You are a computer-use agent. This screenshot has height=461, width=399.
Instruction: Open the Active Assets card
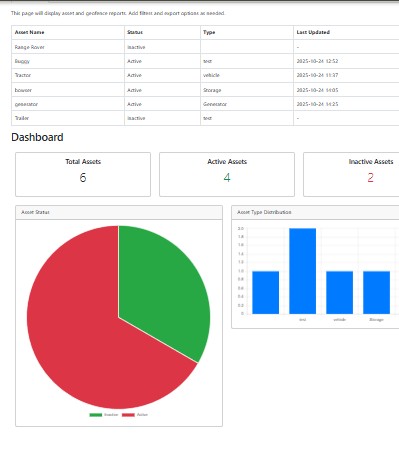click(x=227, y=175)
